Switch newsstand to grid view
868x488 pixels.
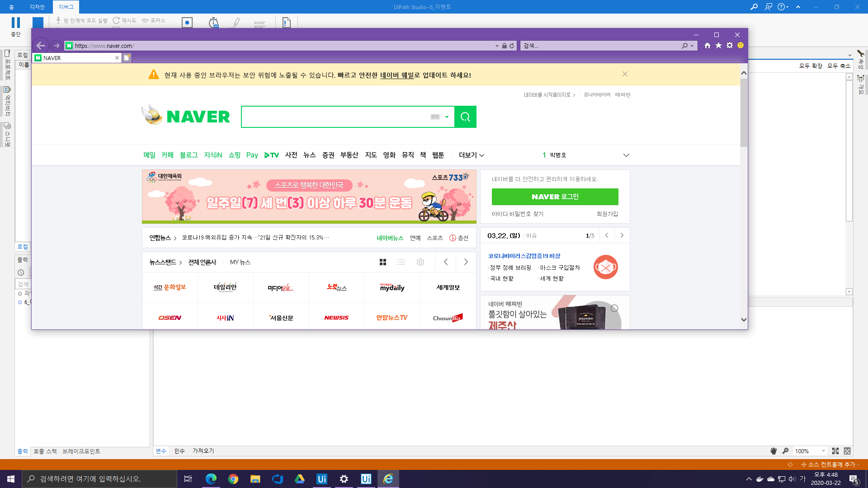pos(383,262)
